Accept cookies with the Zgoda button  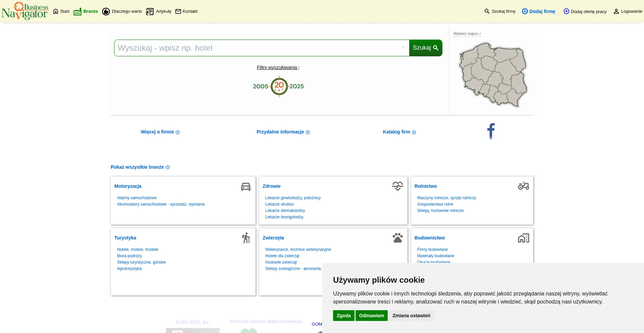[x=343, y=316]
